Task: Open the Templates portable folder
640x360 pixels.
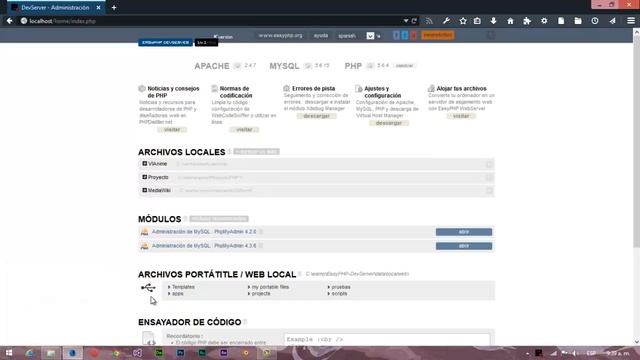Action: pos(183,287)
